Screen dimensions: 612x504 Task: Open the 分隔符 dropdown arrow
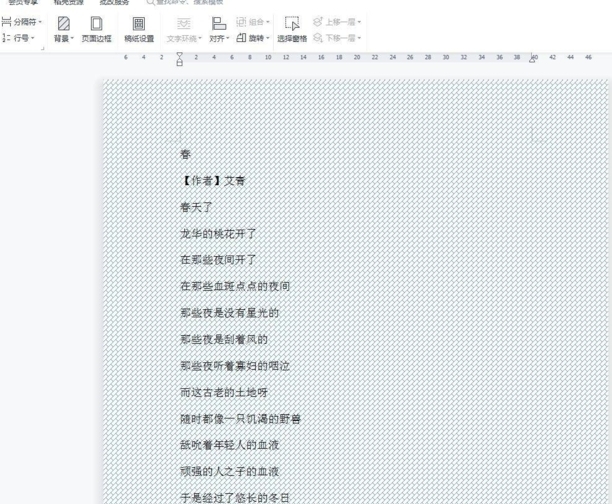click(40, 22)
